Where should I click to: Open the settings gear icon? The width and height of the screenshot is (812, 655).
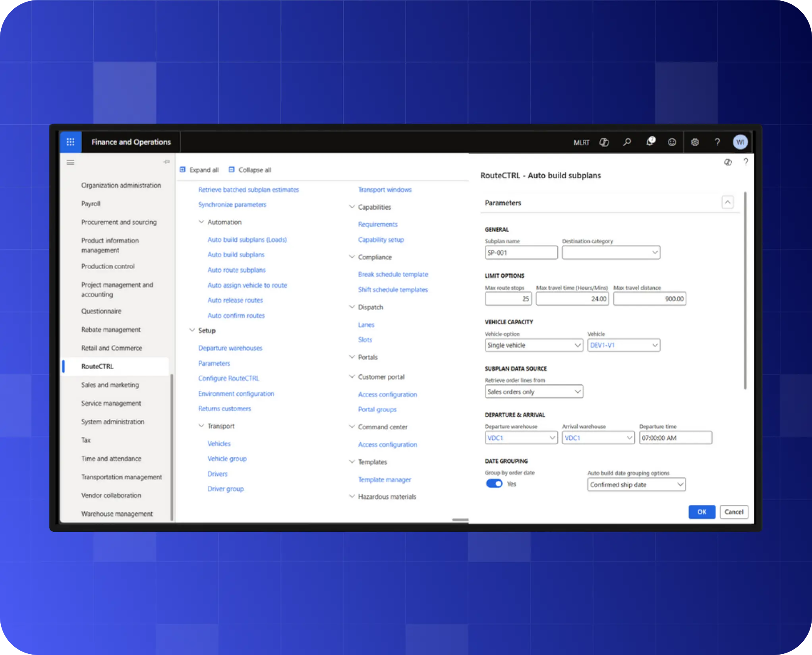[x=695, y=142]
